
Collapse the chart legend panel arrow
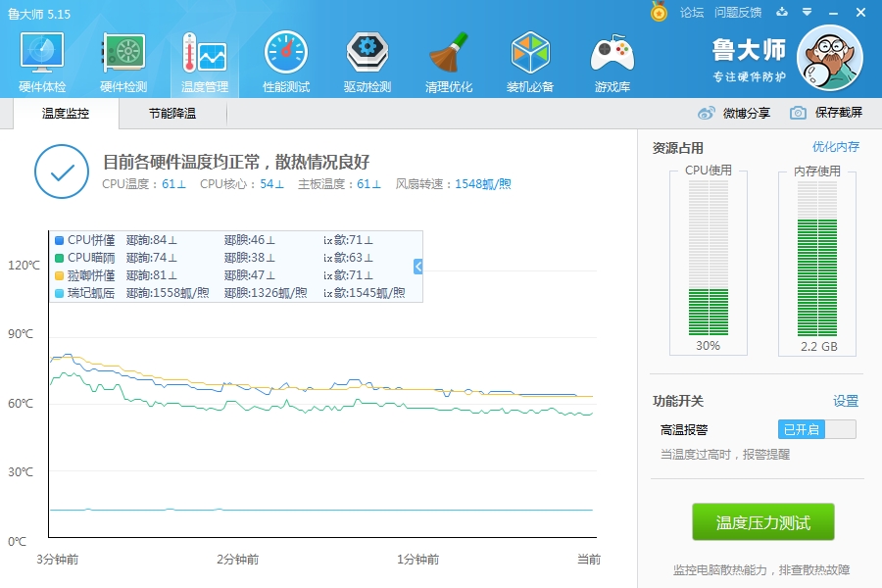point(417,267)
